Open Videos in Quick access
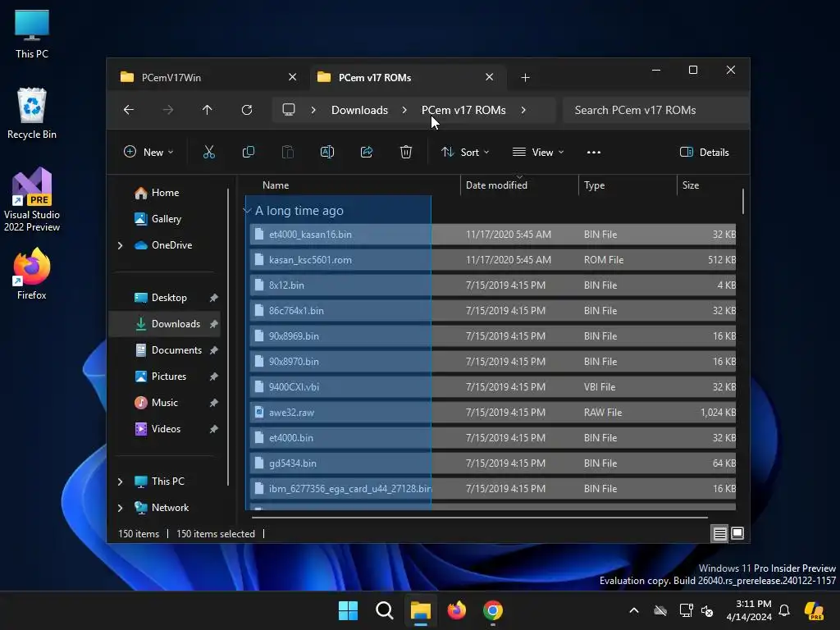Screen dimensions: 840x630 [x=166, y=429]
